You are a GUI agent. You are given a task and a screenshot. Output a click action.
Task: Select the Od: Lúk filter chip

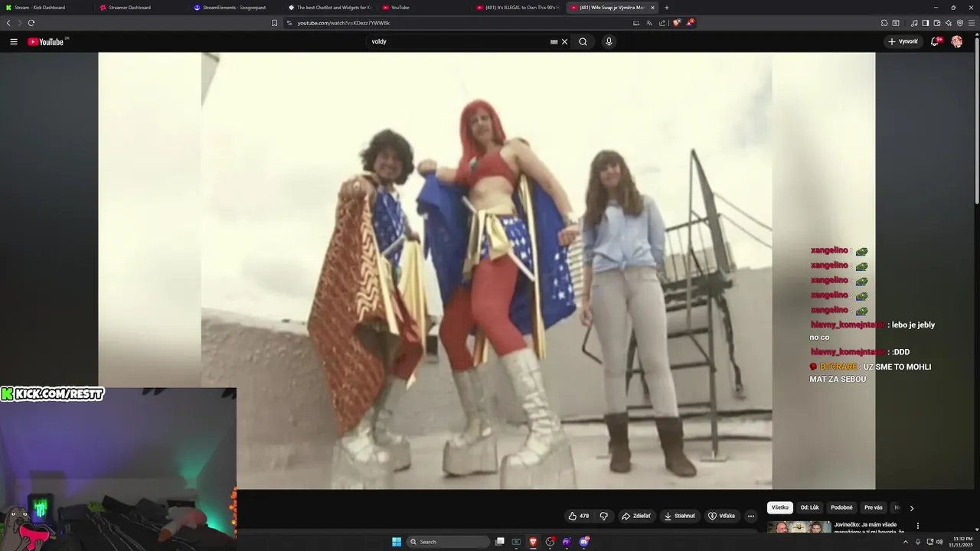(809, 507)
